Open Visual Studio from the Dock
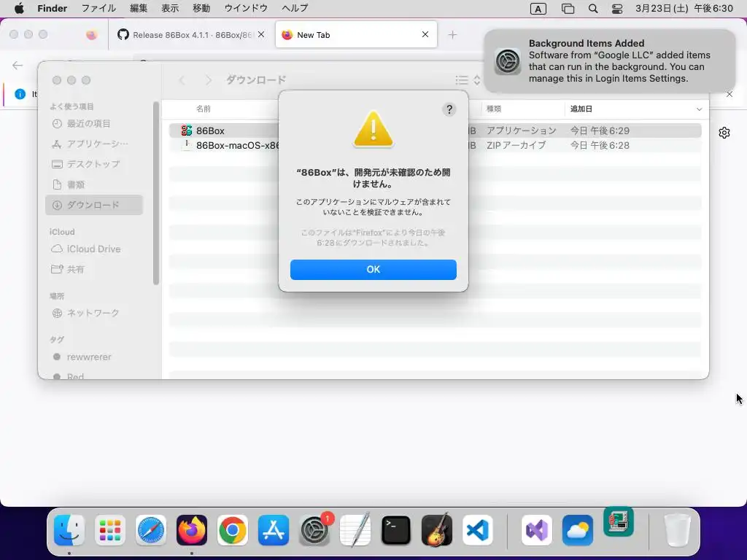747x560 pixels. [536, 530]
